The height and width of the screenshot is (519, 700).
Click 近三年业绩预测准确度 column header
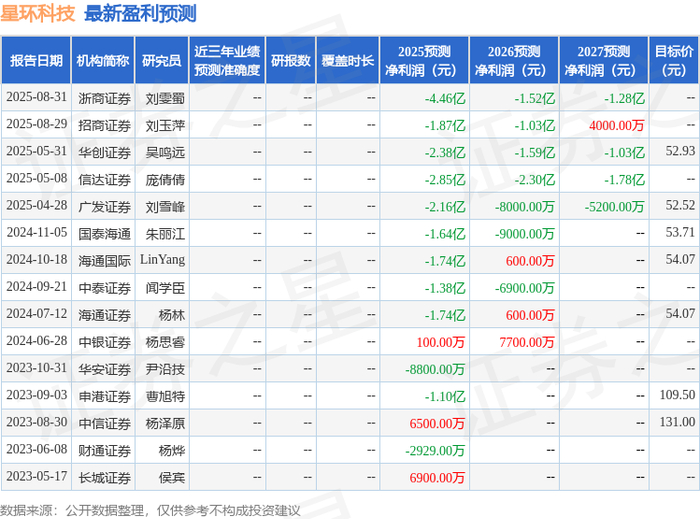pyautogui.click(x=227, y=61)
